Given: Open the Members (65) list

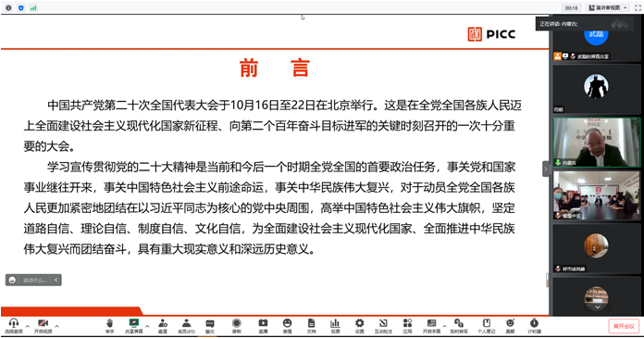Looking at the screenshot, I should point(186,326).
